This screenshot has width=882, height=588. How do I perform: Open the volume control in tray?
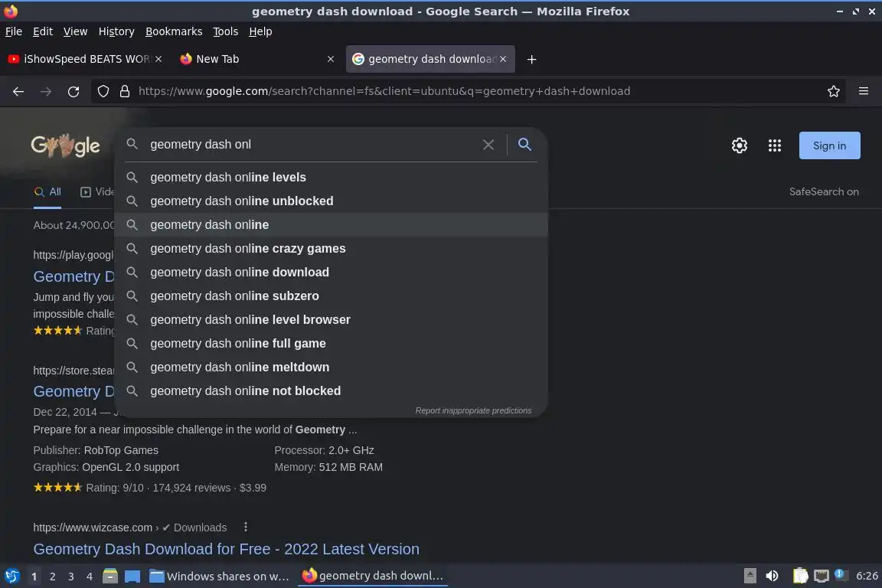point(773,576)
